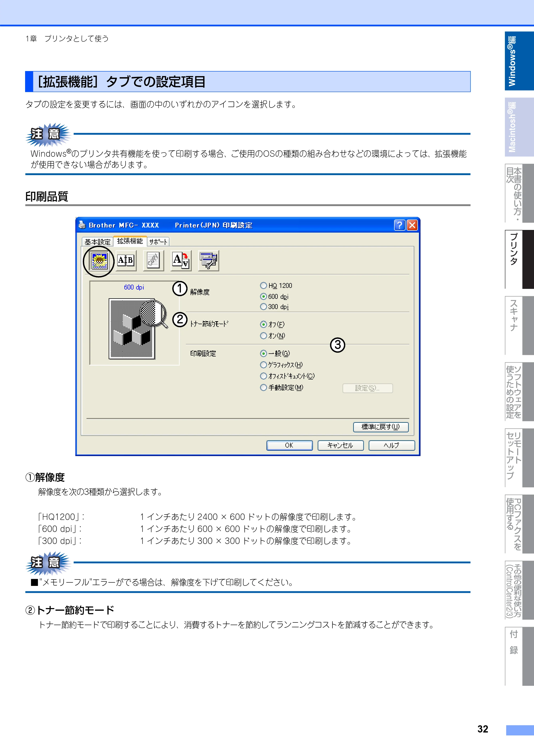Open the device options icon with wrench
The height and width of the screenshot is (756, 534).
pyautogui.click(x=209, y=260)
